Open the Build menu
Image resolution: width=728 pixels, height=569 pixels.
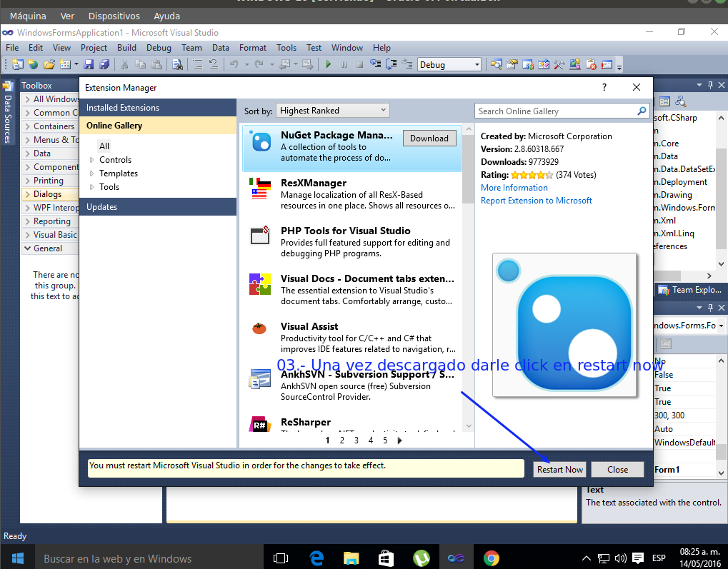[126, 47]
